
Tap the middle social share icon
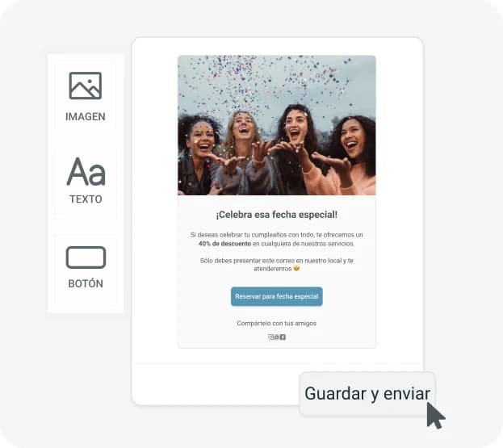click(x=276, y=337)
